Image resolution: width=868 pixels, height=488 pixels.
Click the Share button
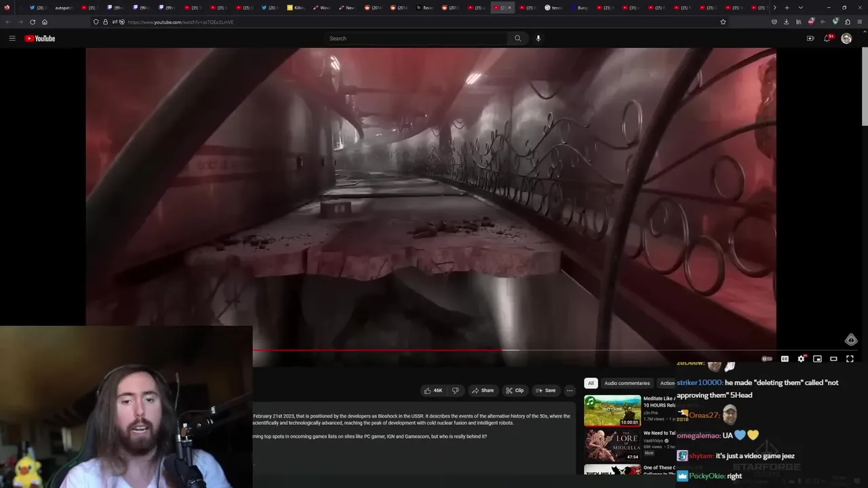[483, 390]
